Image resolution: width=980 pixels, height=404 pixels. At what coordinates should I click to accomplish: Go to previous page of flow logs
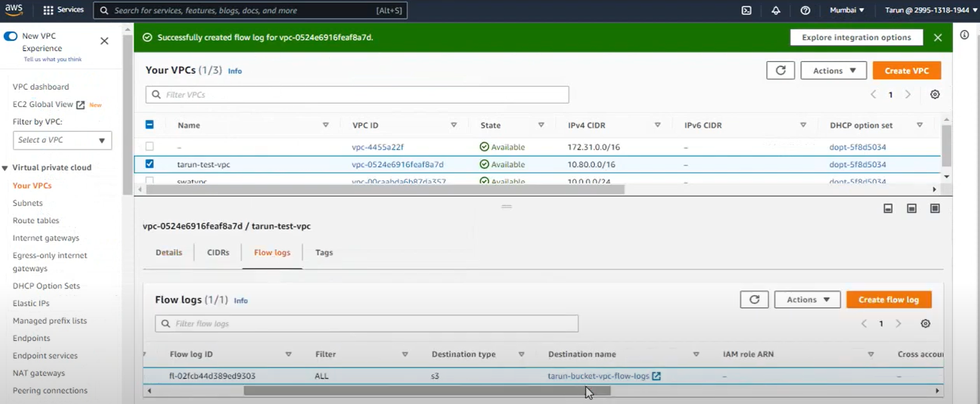[x=864, y=323]
